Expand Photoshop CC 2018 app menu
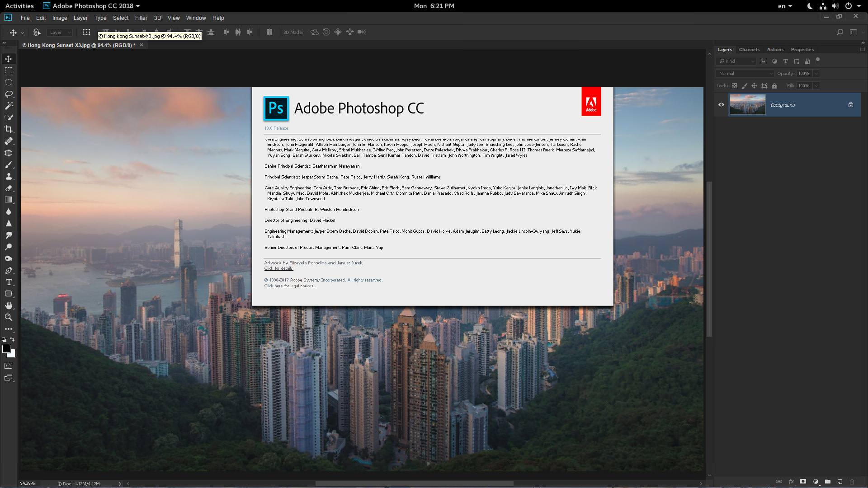 click(91, 6)
